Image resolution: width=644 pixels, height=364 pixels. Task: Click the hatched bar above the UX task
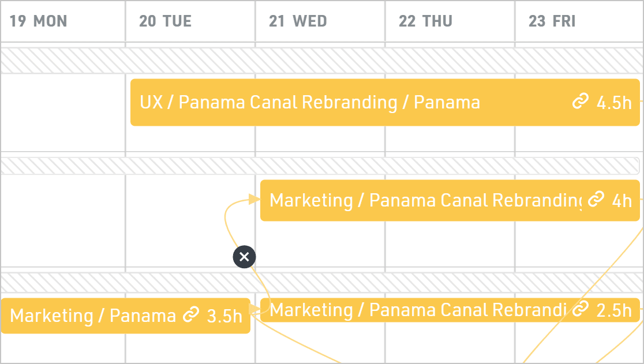pos(322,61)
